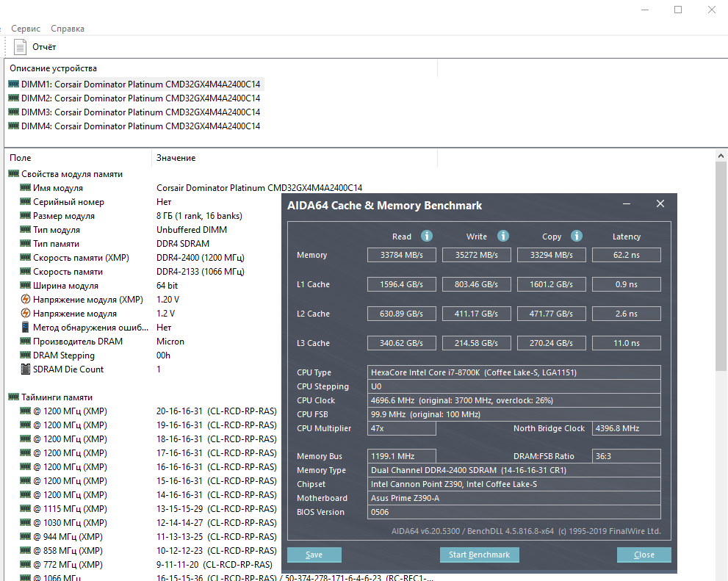Click the CPU Type field HexaCore Intel Core i7-8700K
This screenshot has height=581, width=728.
514,372
